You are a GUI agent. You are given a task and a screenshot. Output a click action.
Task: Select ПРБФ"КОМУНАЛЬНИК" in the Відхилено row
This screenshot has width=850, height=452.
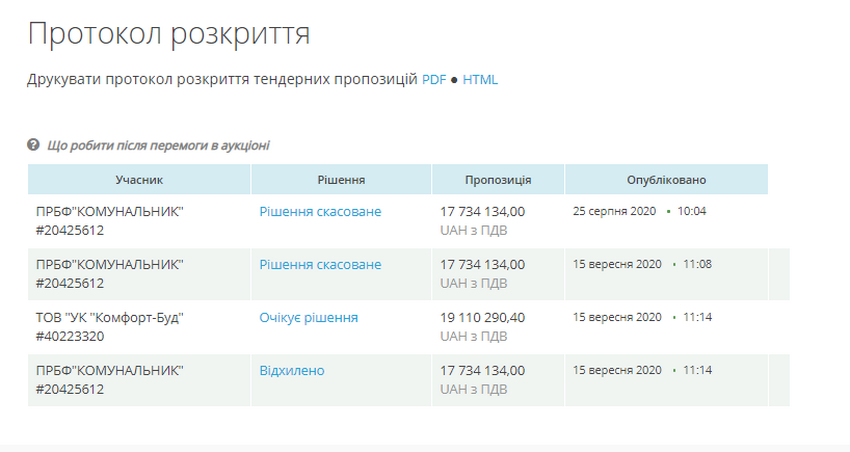[x=110, y=371]
